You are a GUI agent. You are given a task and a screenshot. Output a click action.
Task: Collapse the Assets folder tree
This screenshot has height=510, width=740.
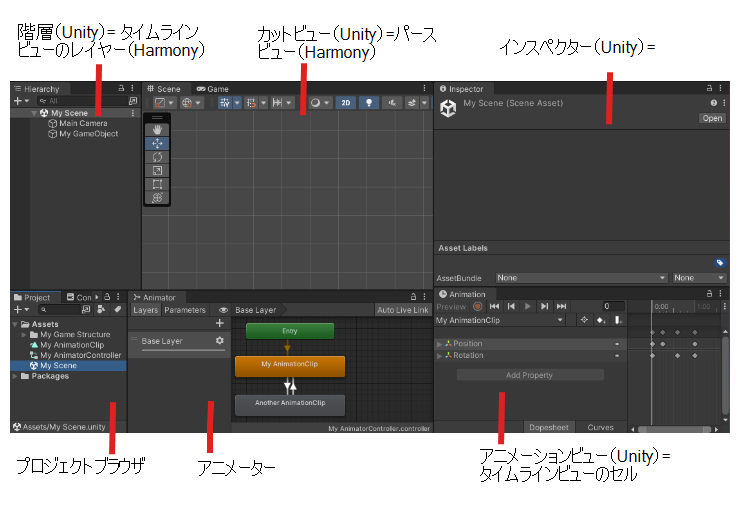pos(15,324)
